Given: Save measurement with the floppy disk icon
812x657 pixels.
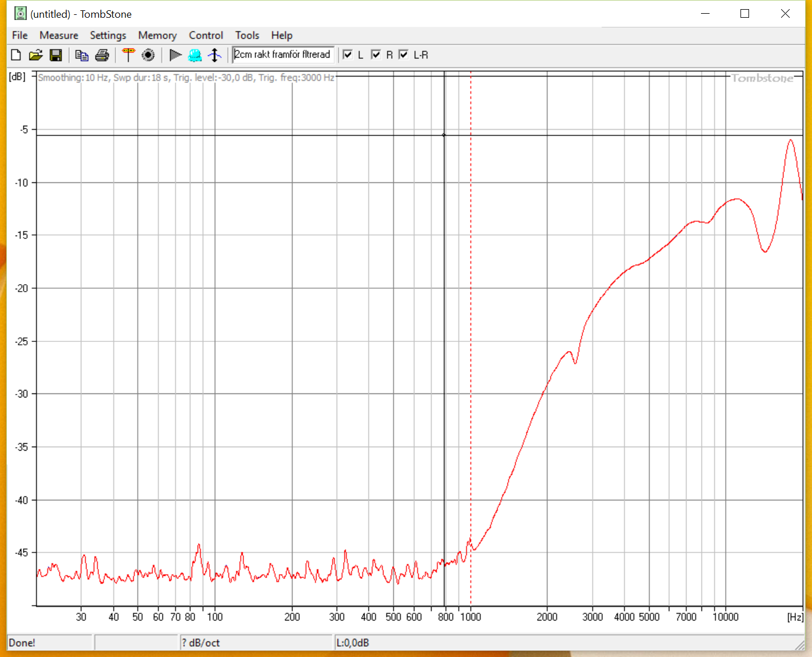Looking at the screenshot, I should coord(56,55).
